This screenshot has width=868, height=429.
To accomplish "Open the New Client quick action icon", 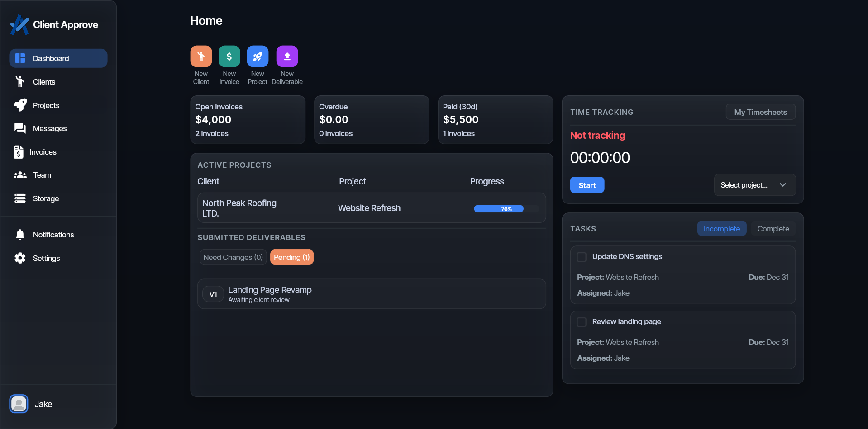I will click(x=200, y=56).
